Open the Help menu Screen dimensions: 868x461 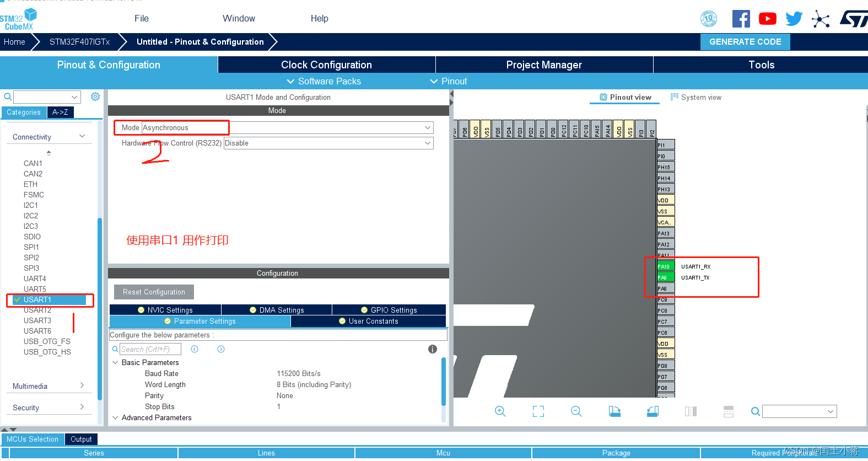click(319, 18)
